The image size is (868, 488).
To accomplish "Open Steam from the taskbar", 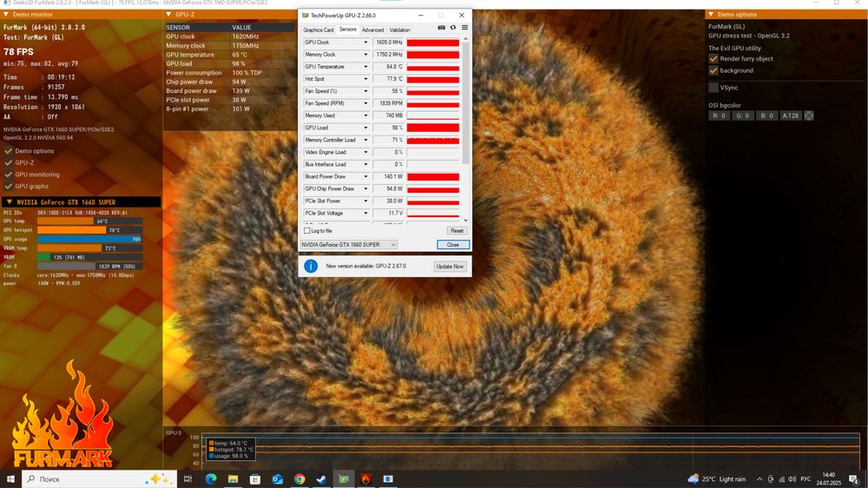I will (x=322, y=478).
